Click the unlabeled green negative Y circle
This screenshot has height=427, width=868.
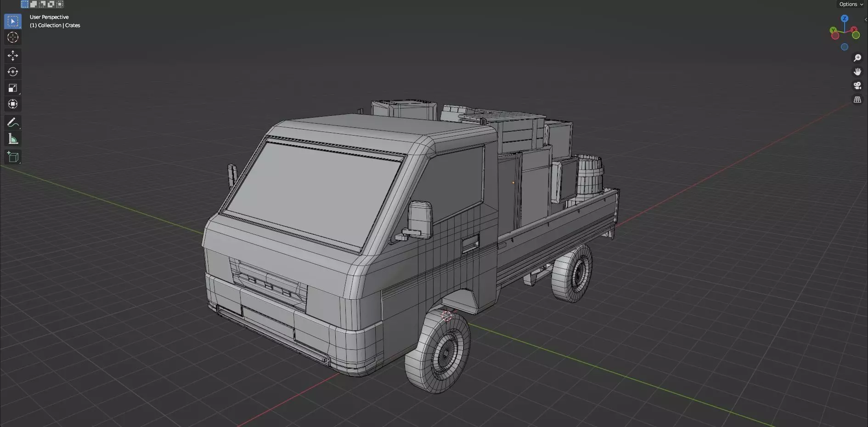point(856,35)
